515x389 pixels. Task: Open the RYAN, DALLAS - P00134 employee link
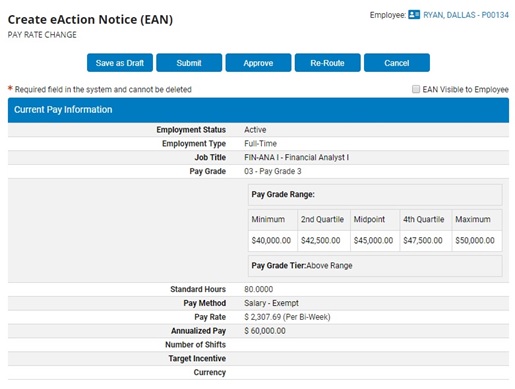click(x=466, y=15)
